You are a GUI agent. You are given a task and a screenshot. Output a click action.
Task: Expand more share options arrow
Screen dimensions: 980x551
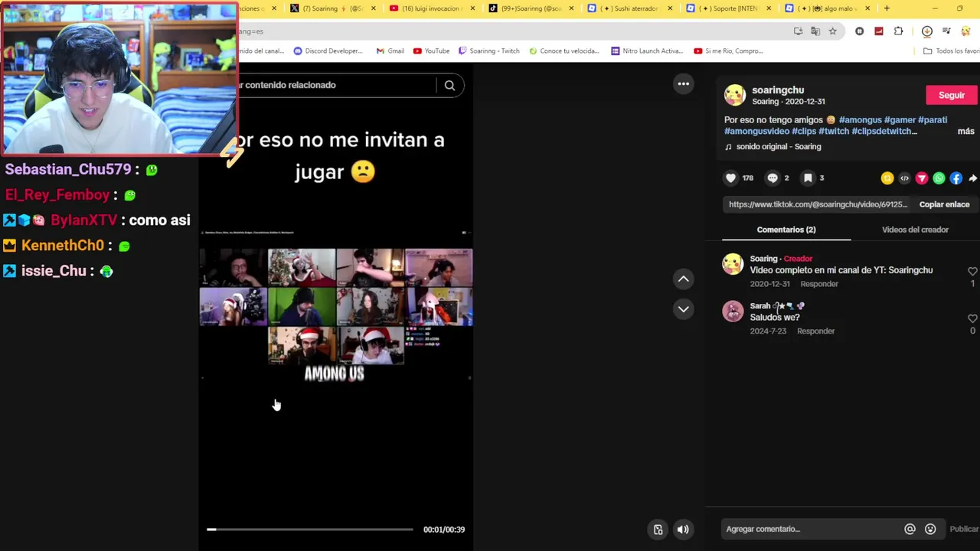click(972, 178)
